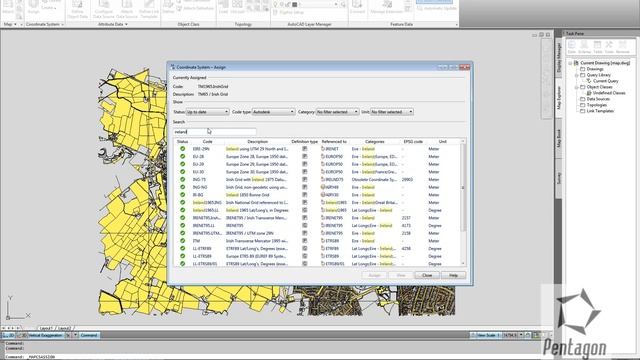
Task: Sort by the Code column header
Action: click(207, 142)
